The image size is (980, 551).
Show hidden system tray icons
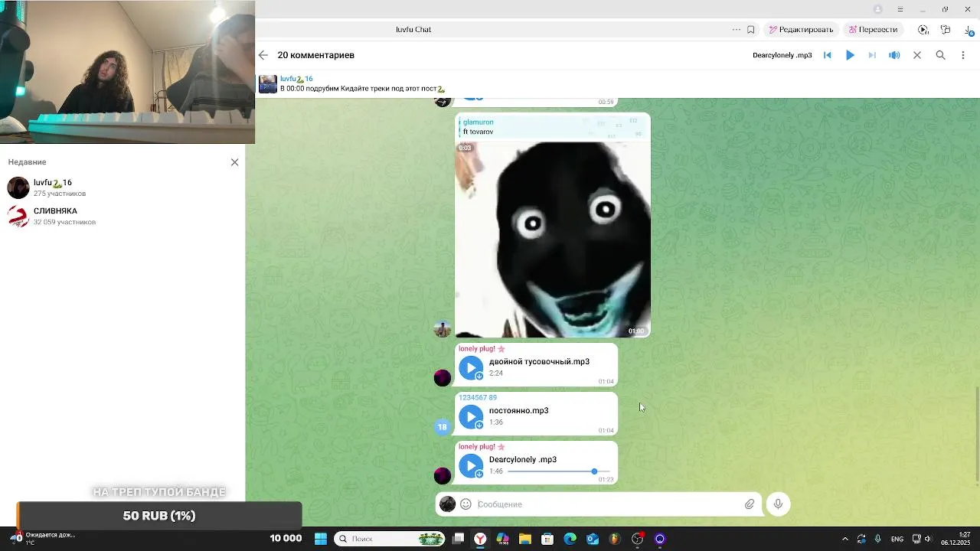pos(845,539)
